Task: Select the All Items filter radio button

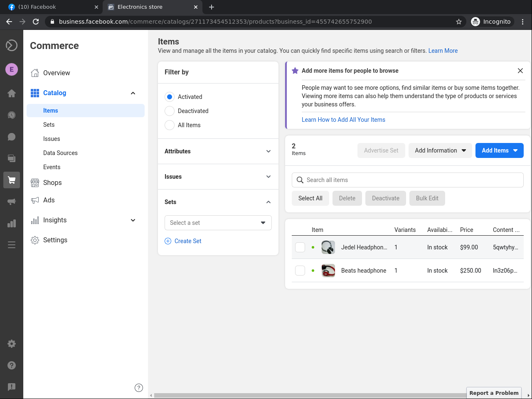Action: (x=170, y=125)
